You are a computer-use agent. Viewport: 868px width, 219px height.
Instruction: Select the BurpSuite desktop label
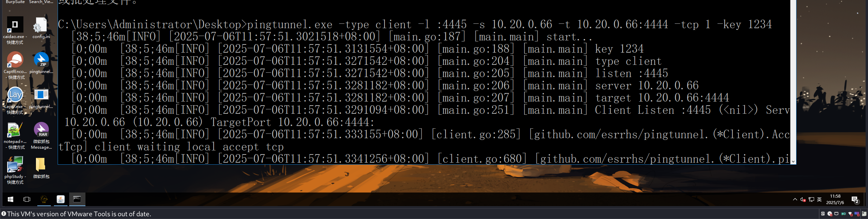[15, 2]
